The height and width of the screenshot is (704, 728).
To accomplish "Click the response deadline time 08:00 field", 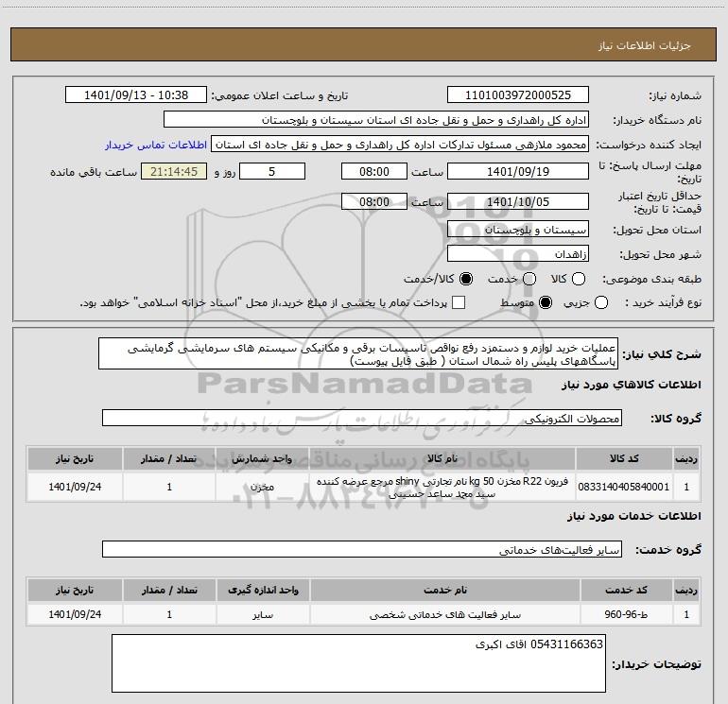I will [x=374, y=171].
